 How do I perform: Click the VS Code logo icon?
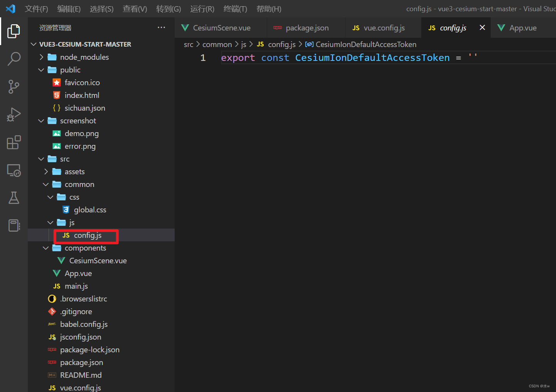point(10,8)
